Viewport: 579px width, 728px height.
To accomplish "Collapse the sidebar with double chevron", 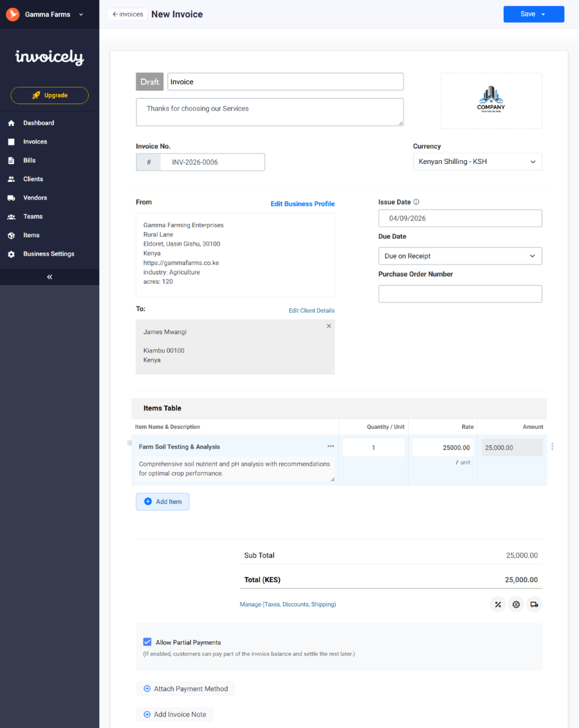I will pyautogui.click(x=50, y=277).
